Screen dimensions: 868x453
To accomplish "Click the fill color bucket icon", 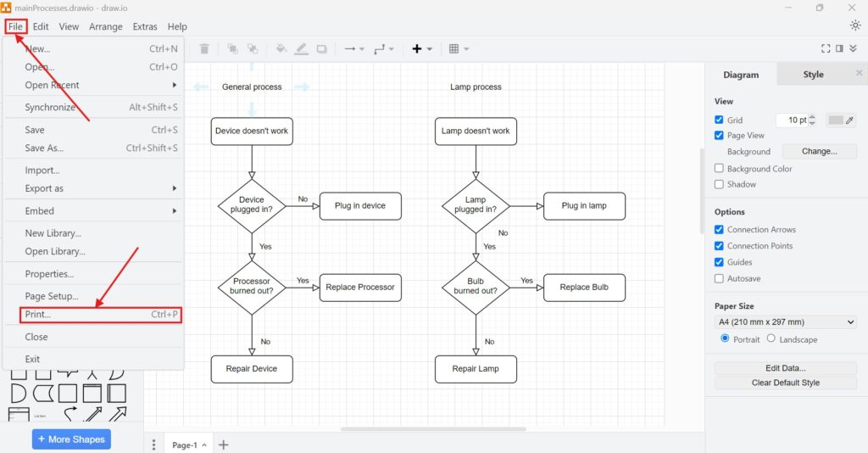I will coord(281,49).
